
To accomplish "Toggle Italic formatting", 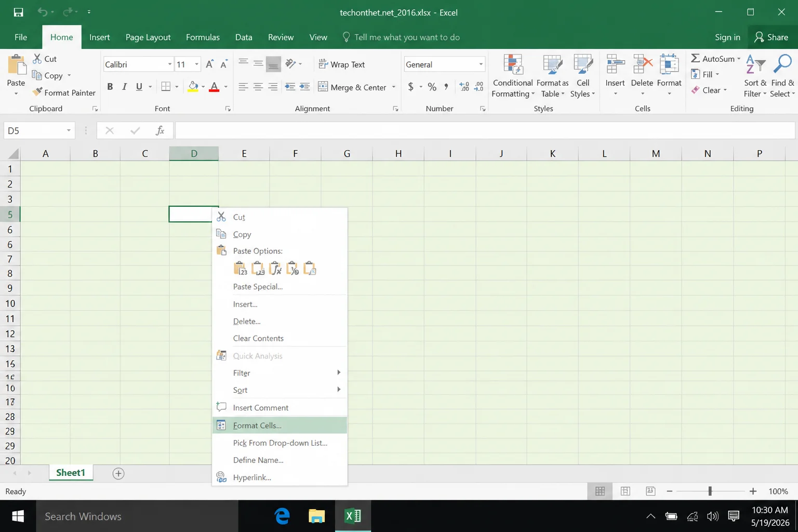I will pos(125,87).
